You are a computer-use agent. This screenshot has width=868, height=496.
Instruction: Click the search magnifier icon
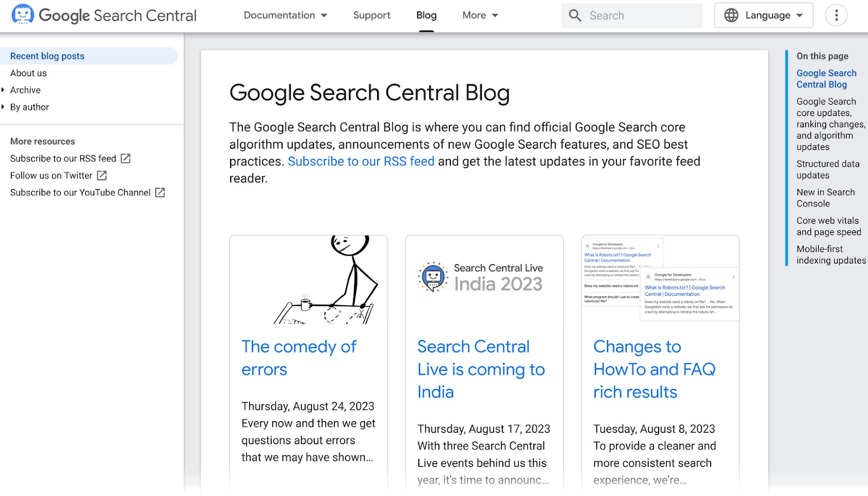pos(575,15)
